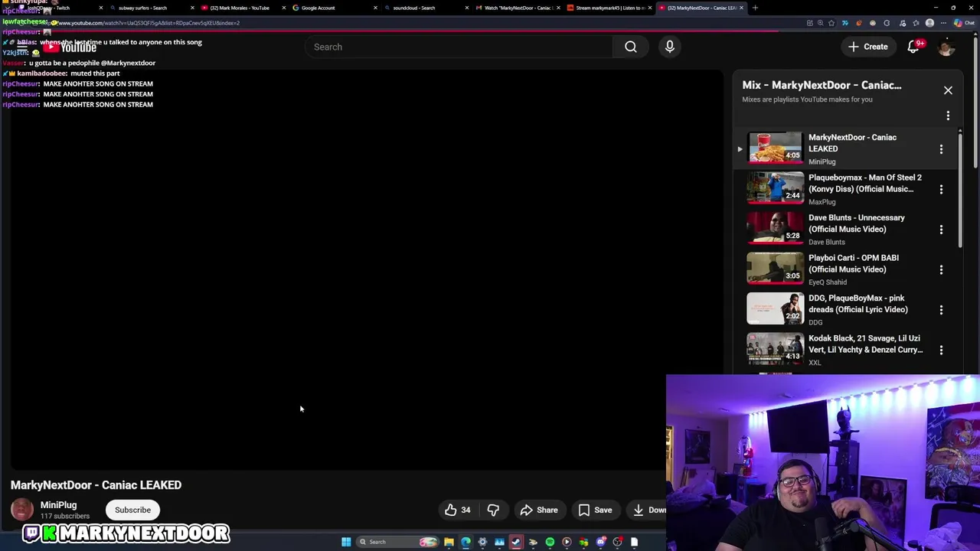This screenshot has height=551, width=980.
Task: Open options for Man Of Steel 2 row
Action: pyautogui.click(x=941, y=189)
